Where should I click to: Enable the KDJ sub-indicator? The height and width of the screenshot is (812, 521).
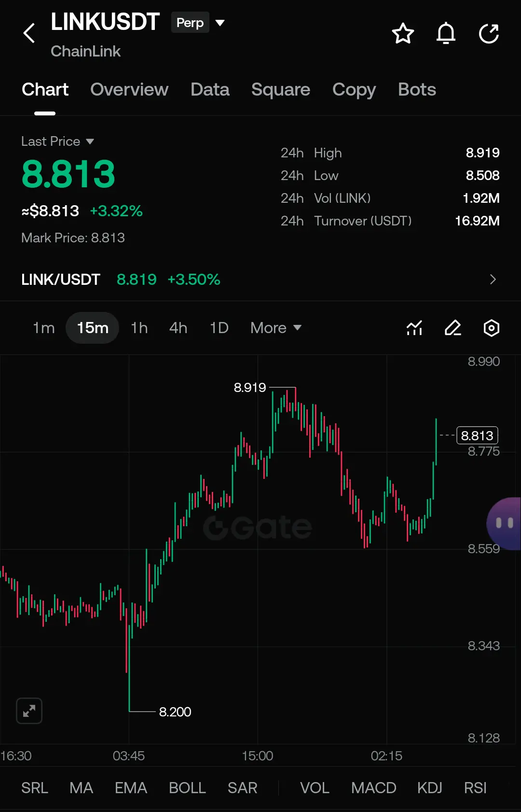click(x=429, y=788)
